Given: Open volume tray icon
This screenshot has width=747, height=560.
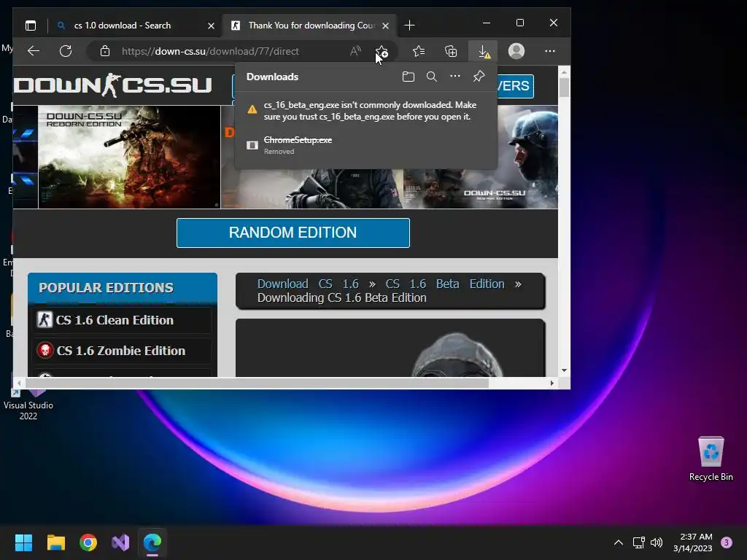Looking at the screenshot, I should point(657,542).
